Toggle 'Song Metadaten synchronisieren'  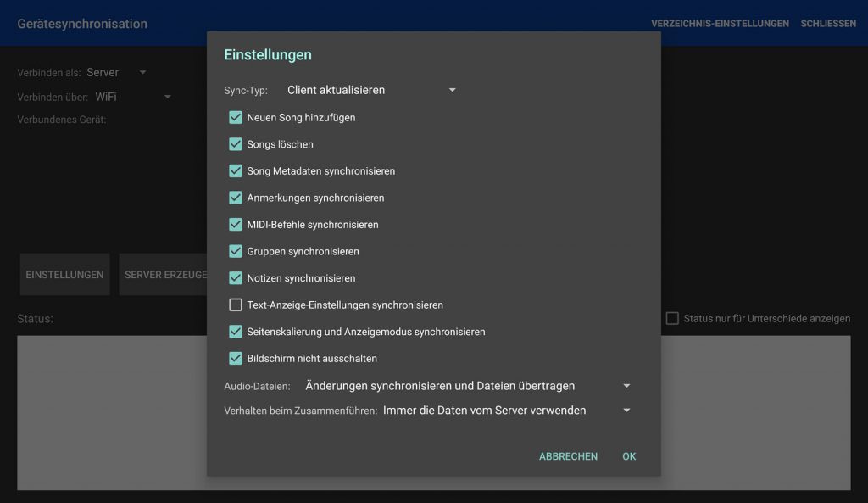pyautogui.click(x=235, y=170)
